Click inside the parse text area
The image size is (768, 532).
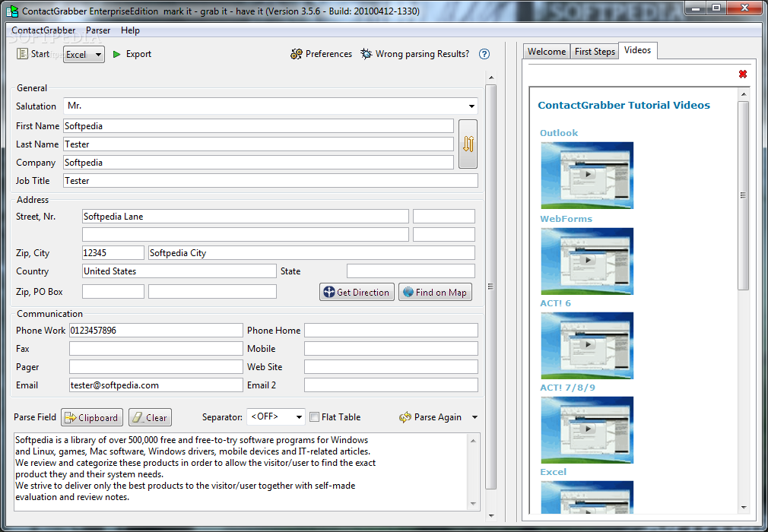pos(241,472)
